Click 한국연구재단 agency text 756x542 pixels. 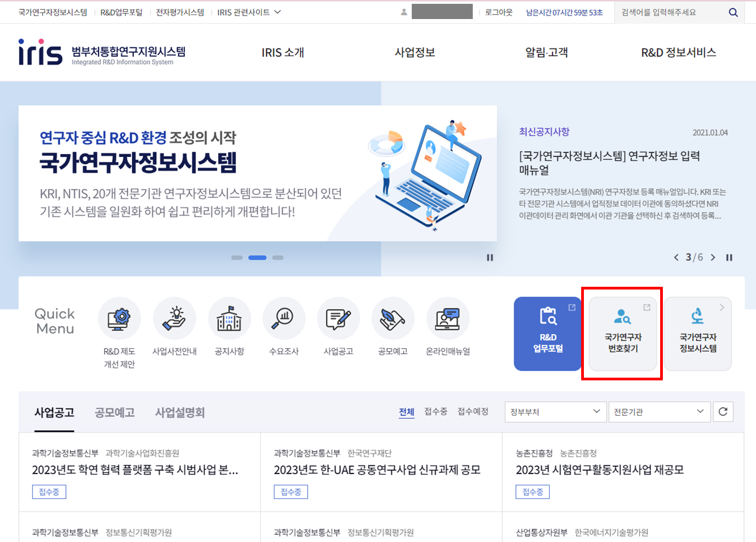coord(370,453)
